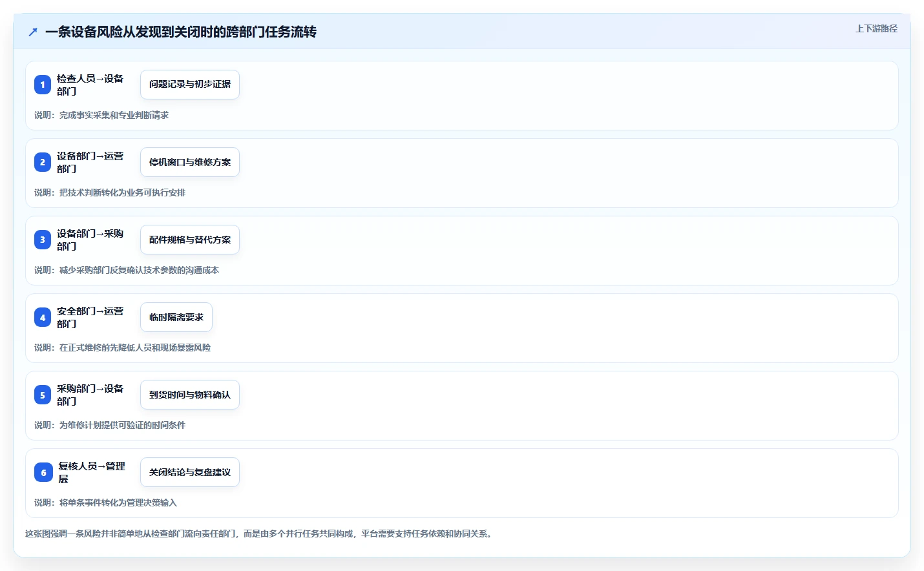Click the 设备部门→采购部门 step label

90,240
